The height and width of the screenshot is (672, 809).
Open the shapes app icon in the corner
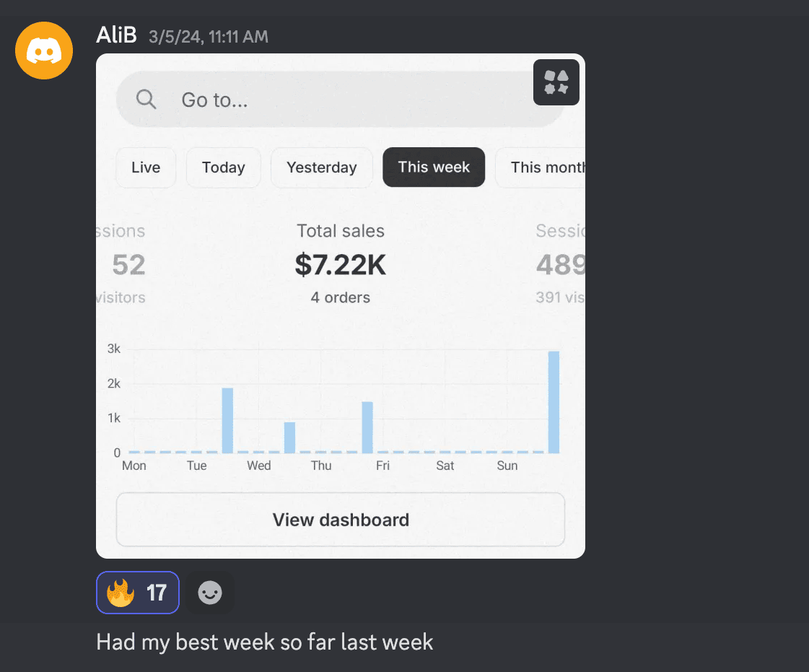556,82
